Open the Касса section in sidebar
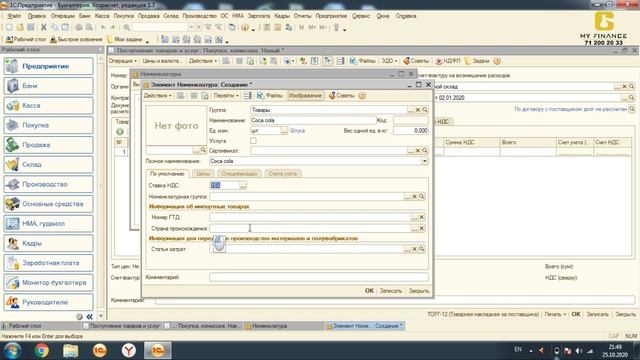This screenshot has height=360, width=640. [x=49, y=105]
